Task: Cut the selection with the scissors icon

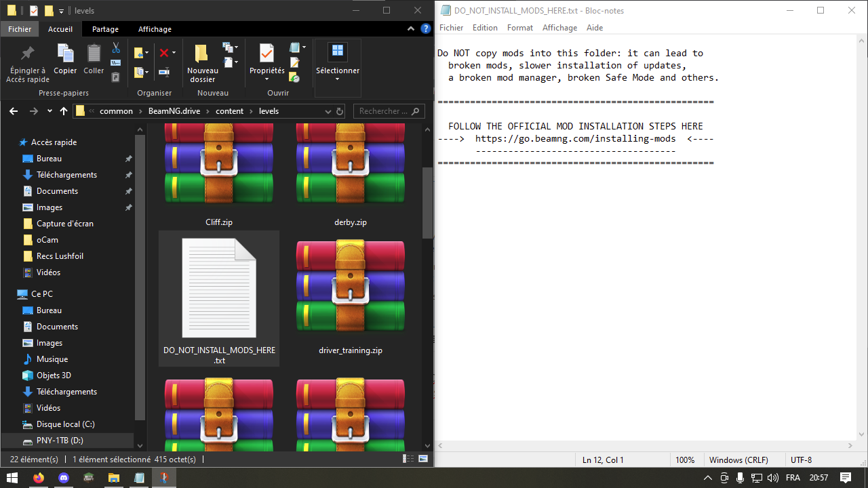Action: pyautogui.click(x=116, y=48)
